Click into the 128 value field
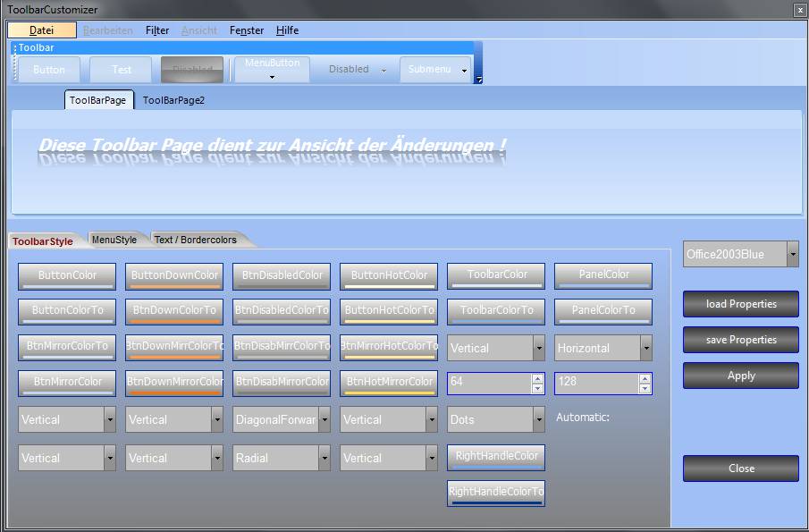Screen dimensions: 809x532 [x=594, y=384]
